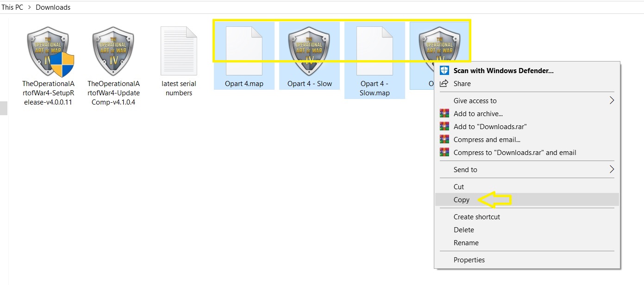Viewport: 644px width, 285px height.
Task: Select the latest serial numbers text file icon
Action: 179,51
